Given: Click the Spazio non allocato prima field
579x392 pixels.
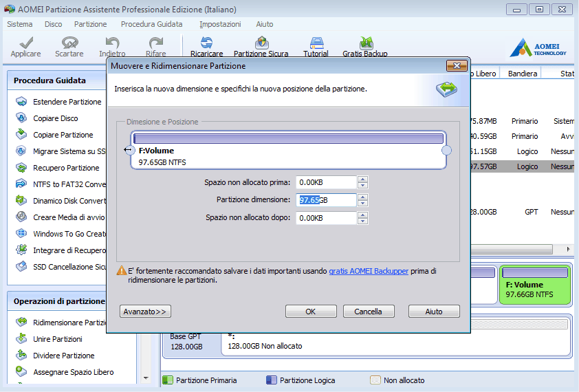Looking at the screenshot, I should pyautogui.click(x=327, y=182).
